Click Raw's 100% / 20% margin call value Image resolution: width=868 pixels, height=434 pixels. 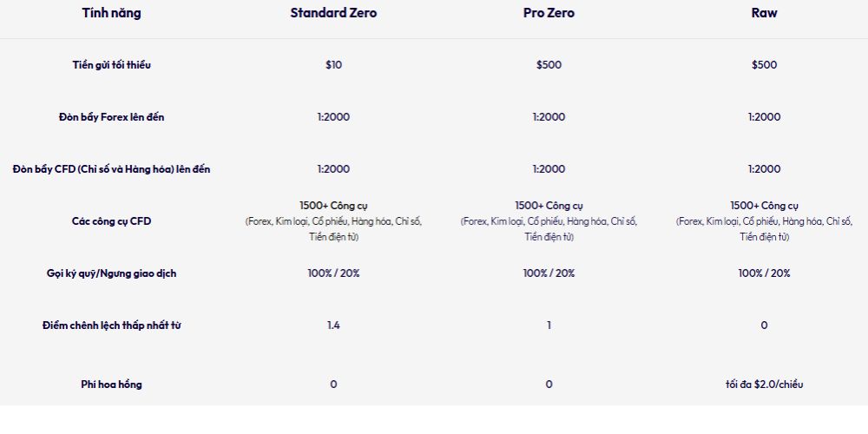pyautogui.click(x=764, y=273)
